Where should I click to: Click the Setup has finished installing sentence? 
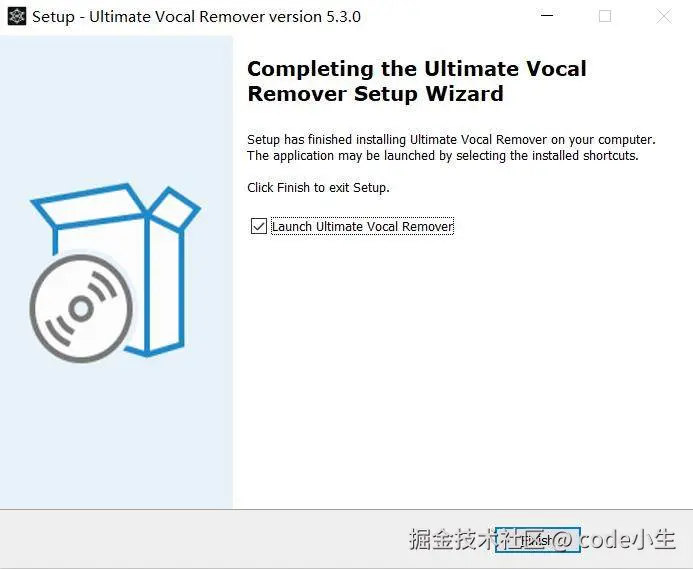point(451,140)
